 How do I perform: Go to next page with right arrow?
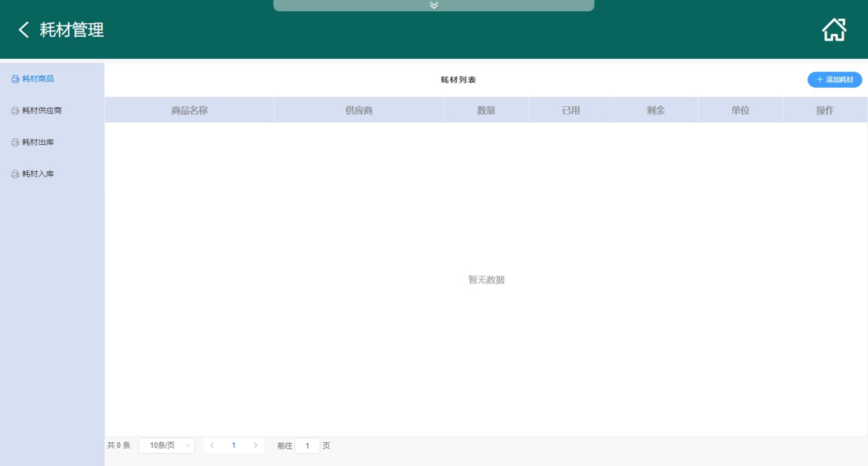[x=255, y=445]
